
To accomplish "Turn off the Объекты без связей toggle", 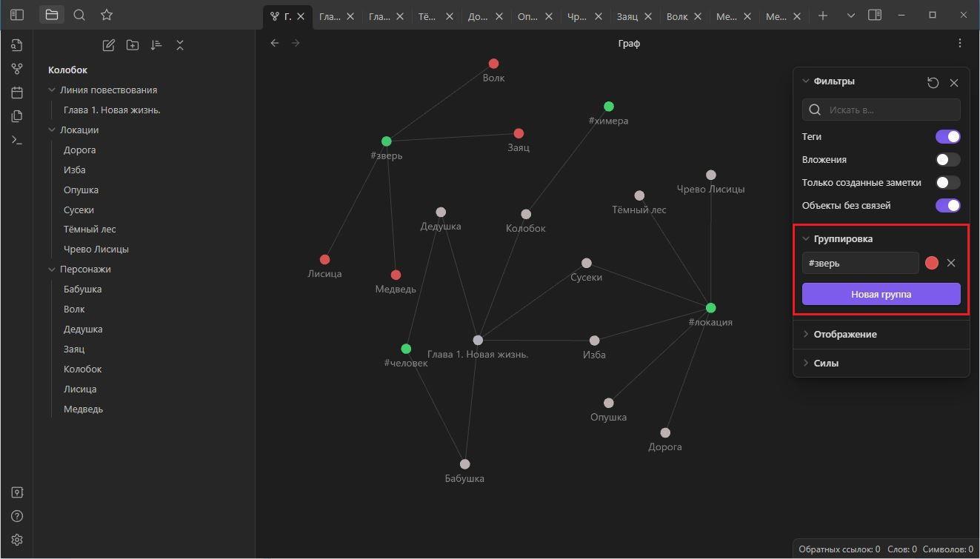I will pos(948,205).
